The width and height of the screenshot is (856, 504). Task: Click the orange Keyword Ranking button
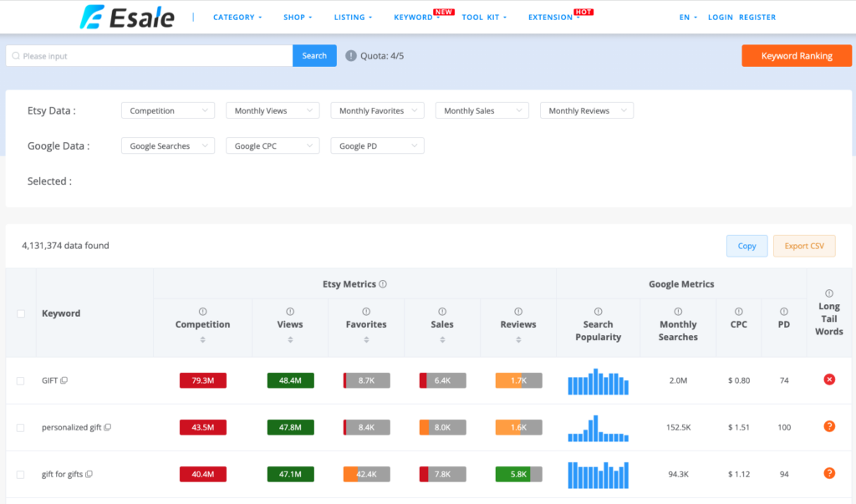tap(796, 55)
